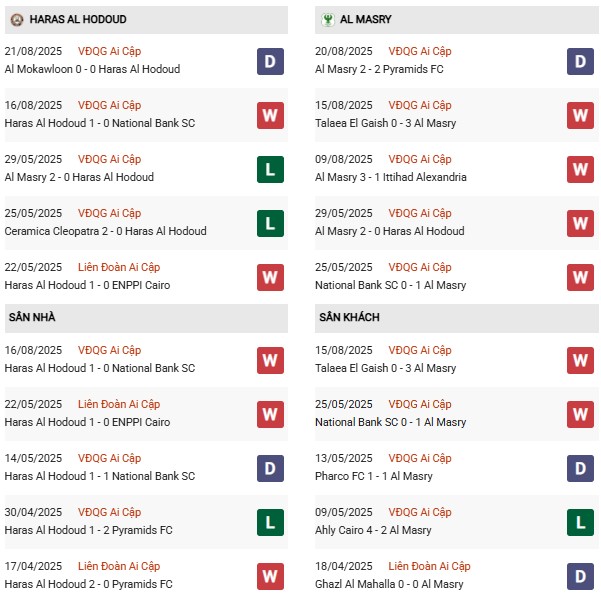Open Liên Đoàn Ai Cập link dated 17/04/2025
The height and width of the screenshot is (601, 601).
tap(119, 566)
